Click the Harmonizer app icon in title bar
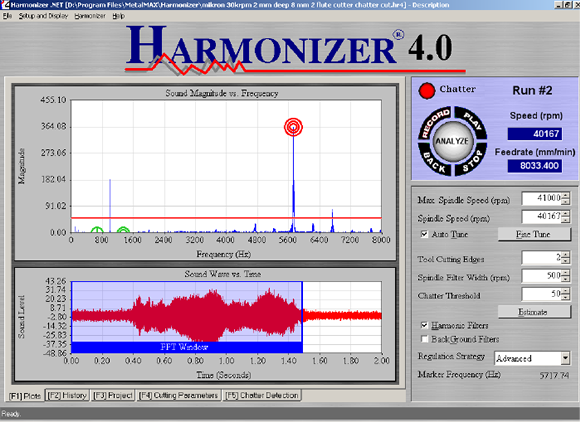The width and height of the screenshot is (580, 422). [x=5, y=5]
